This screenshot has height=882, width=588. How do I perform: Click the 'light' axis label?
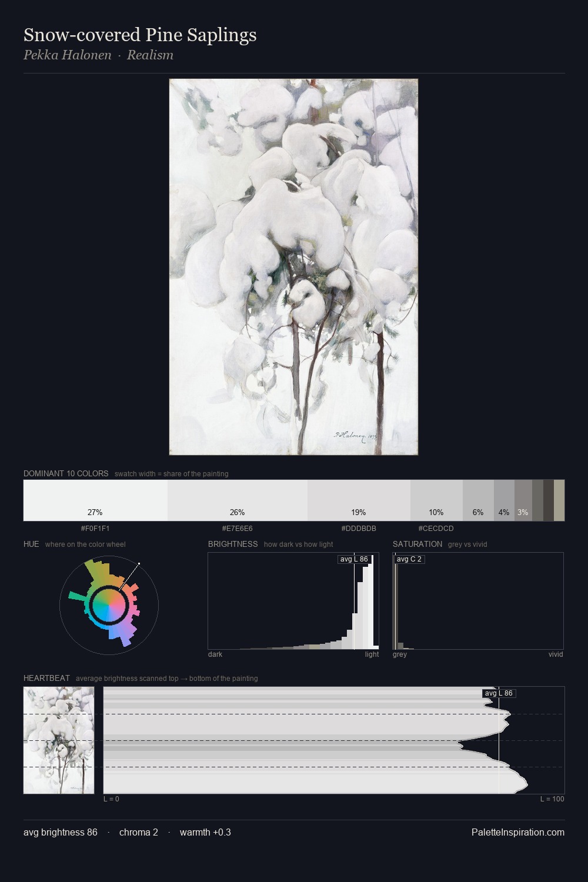[372, 654]
